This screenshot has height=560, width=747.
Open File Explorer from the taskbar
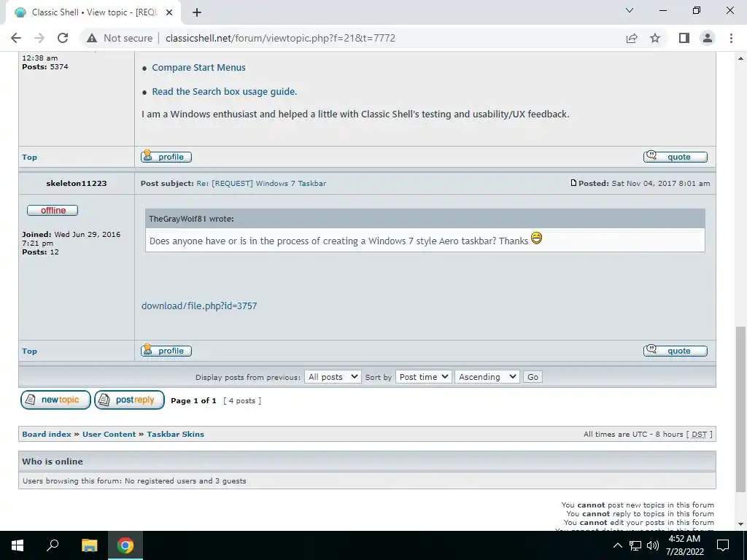pos(89,545)
